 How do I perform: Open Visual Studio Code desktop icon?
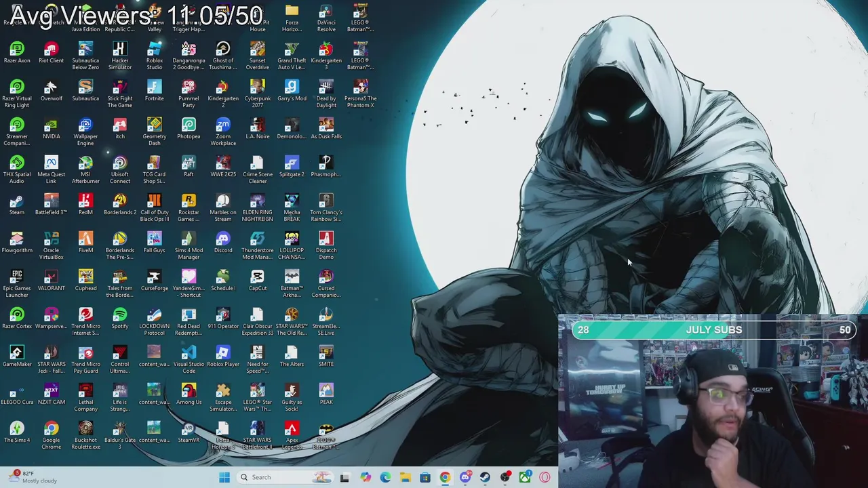coord(189,360)
